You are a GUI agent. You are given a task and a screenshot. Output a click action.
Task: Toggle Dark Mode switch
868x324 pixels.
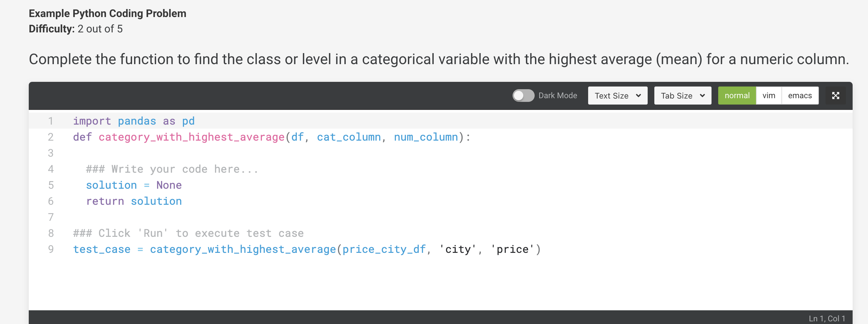point(523,96)
